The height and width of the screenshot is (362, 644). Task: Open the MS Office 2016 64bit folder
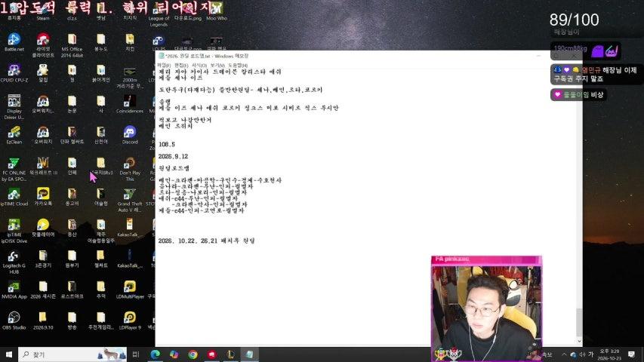(x=72, y=45)
